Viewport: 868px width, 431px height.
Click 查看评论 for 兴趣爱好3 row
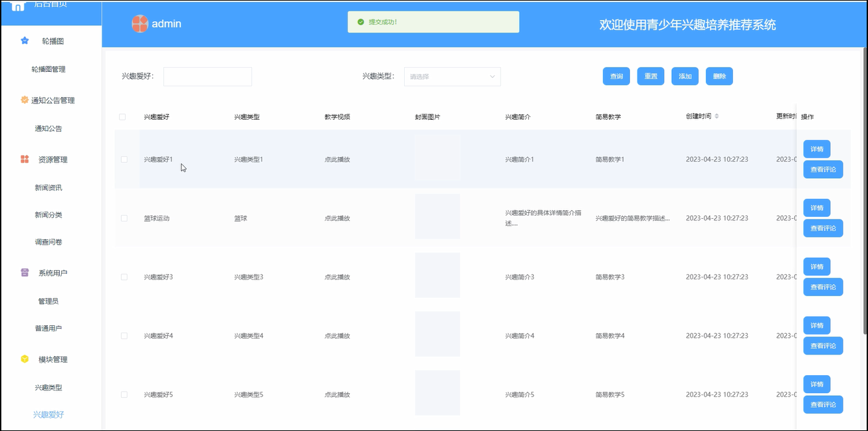tap(823, 287)
